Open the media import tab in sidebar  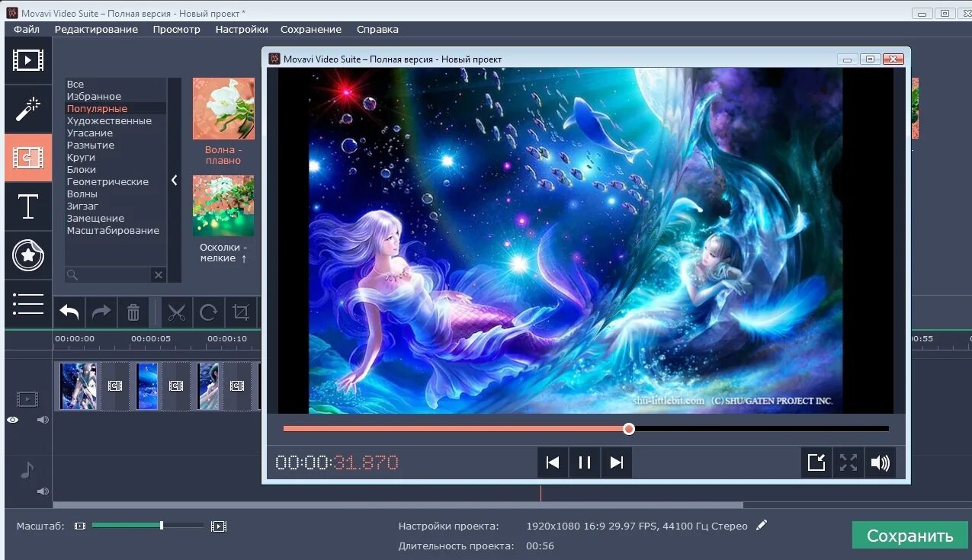point(28,59)
